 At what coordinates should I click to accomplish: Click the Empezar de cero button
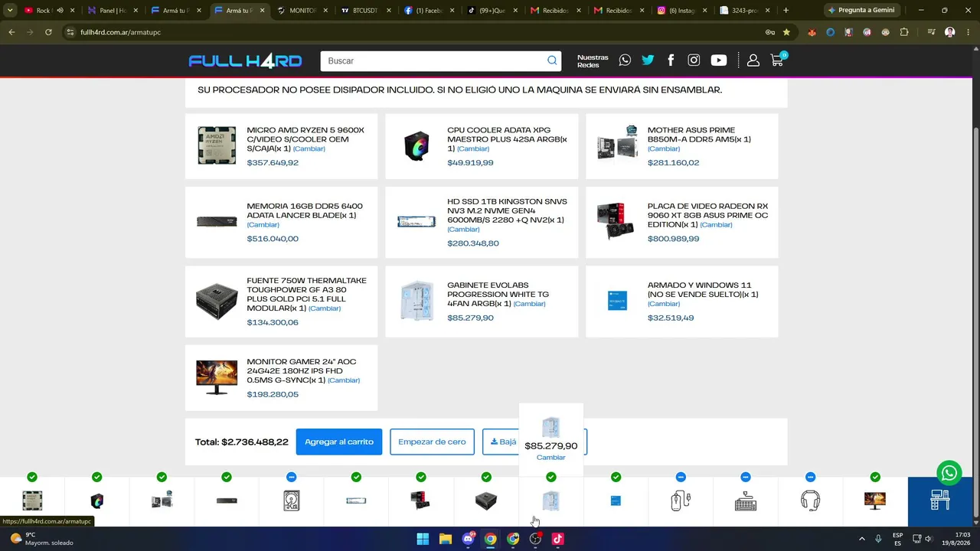[432, 442]
